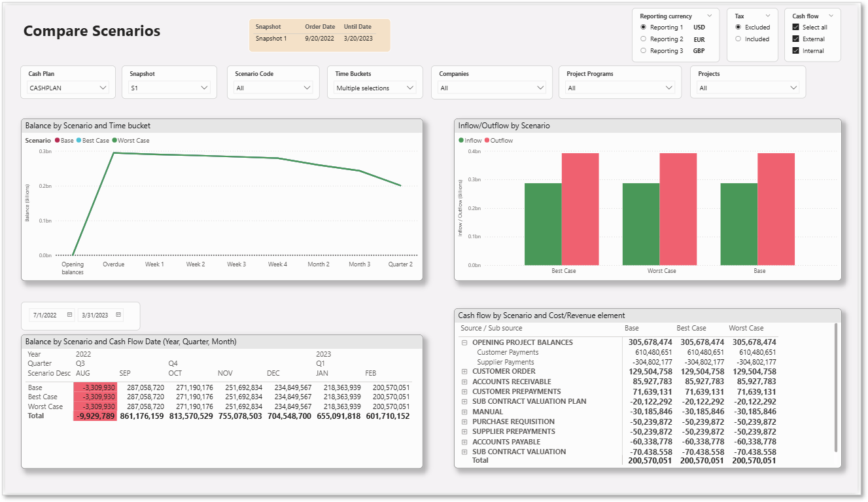
Task: Expand ACCOUNTS RECEIVABLE with its plus icon
Action: coord(464,382)
